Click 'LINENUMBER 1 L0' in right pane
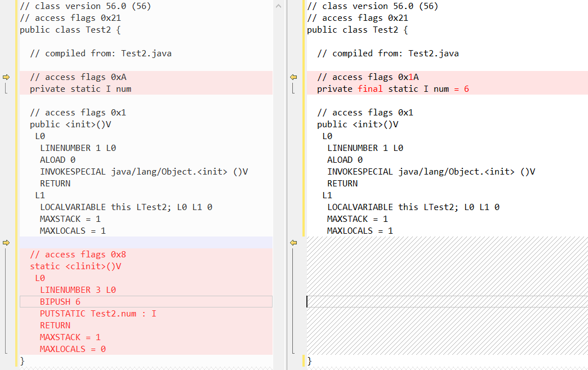588x370 pixels. pyautogui.click(x=365, y=148)
